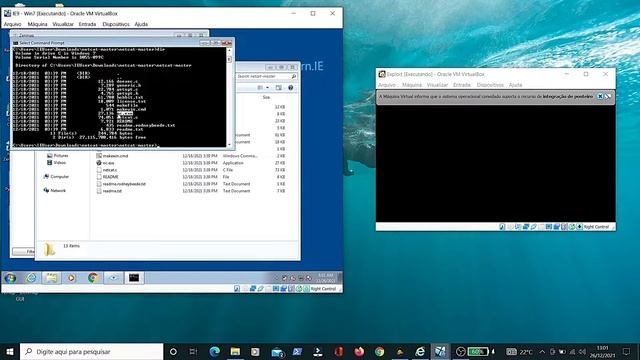Click the don't-show-again icon on the Exploit notification
The width and height of the screenshot is (640, 360).
click(608, 97)
